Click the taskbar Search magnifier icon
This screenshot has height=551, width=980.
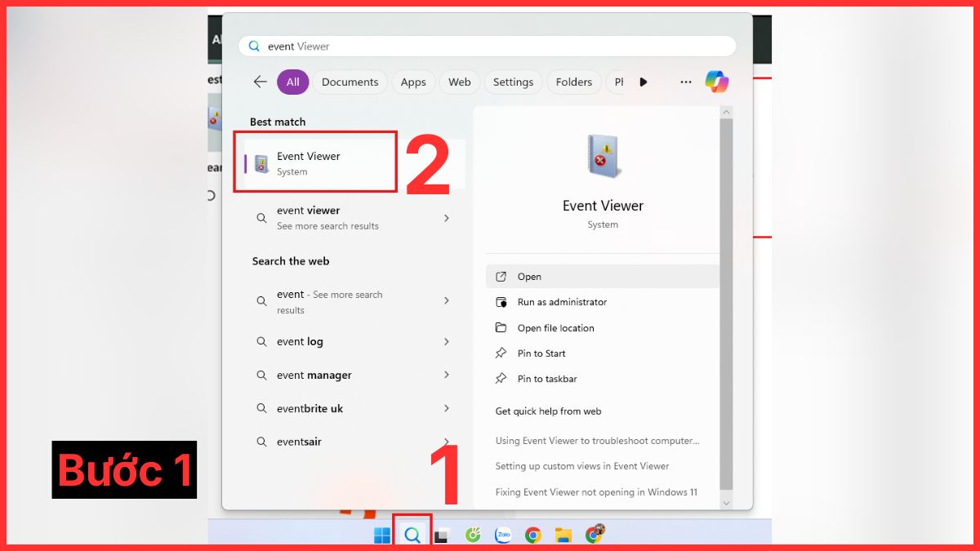[412, 535]
